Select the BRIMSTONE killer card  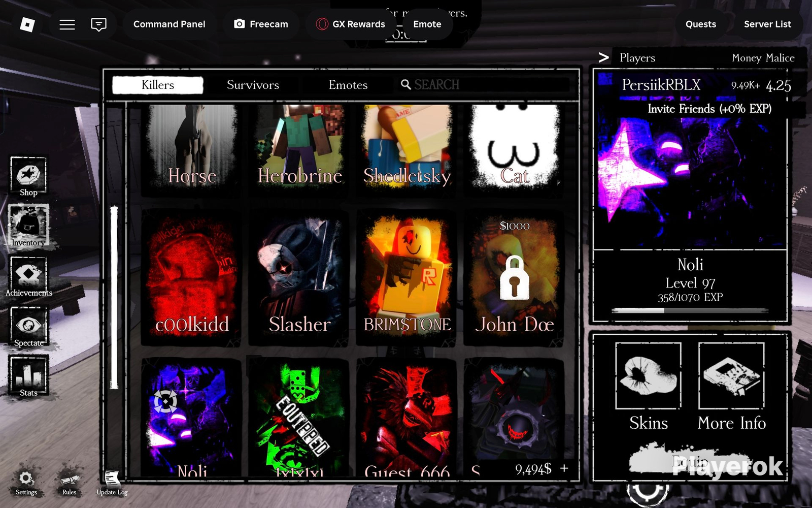point(407,277)
